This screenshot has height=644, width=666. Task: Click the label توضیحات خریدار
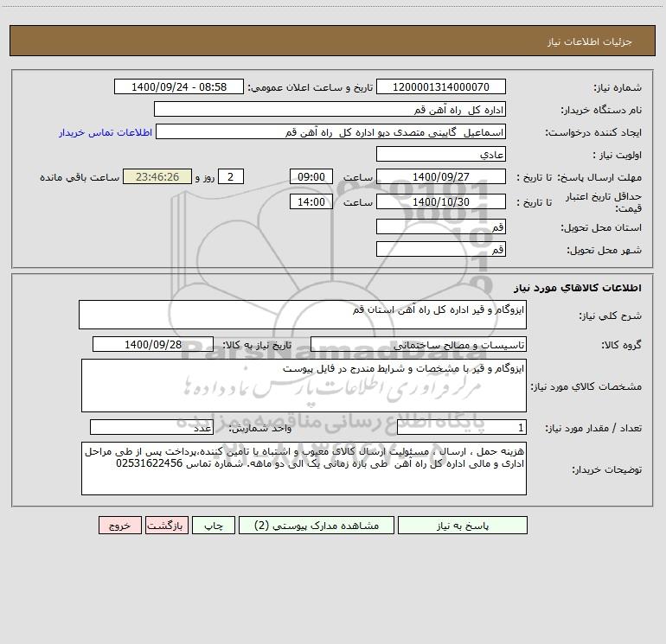pos(607,470)
